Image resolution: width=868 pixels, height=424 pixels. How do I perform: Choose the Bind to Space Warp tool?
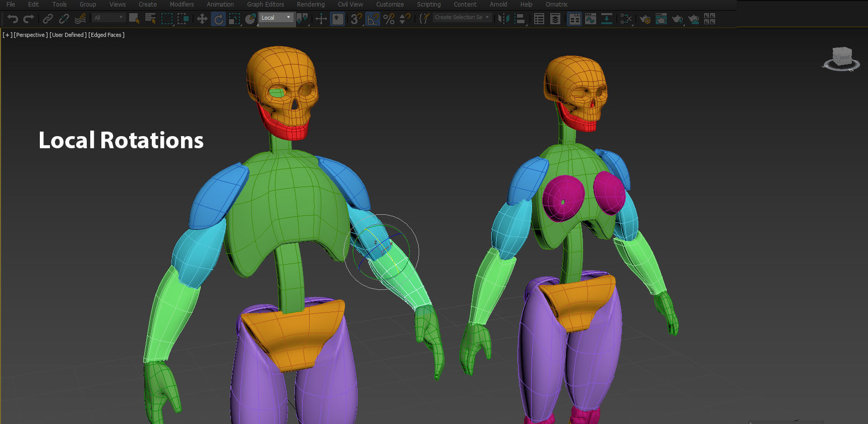80,19
